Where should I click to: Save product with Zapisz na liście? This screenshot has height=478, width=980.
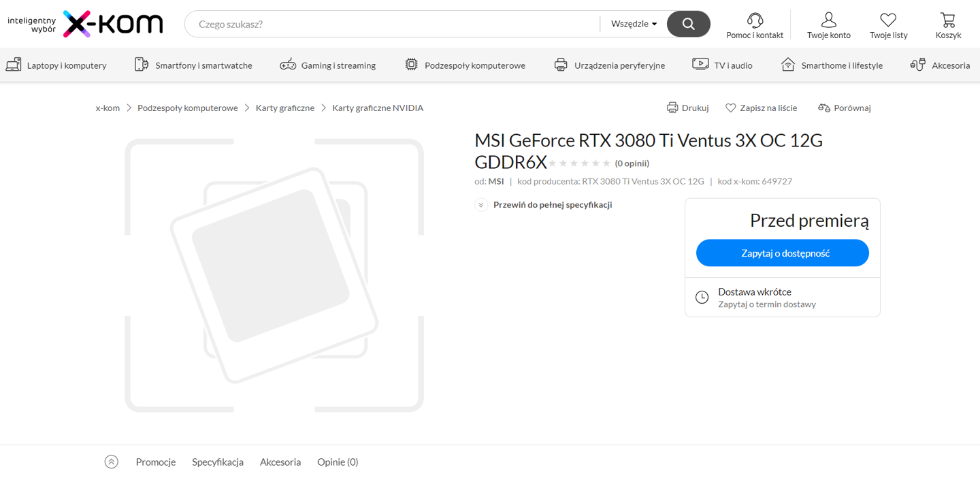click(x=761, y=108)
